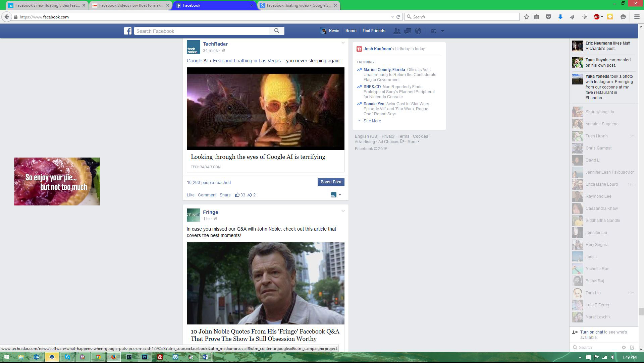Click the 'Boost Post' button
Image resolution: width=644 pixels, height=363 pixels.
(x=330, y=182)
